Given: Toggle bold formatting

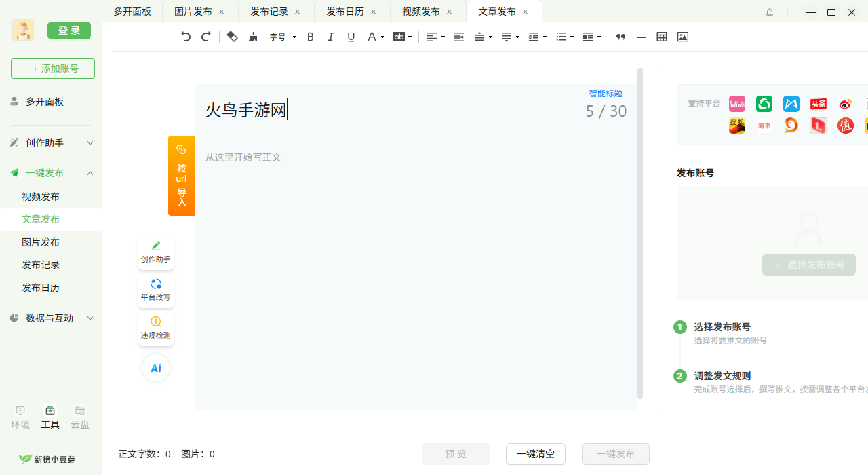Looking at the screenshot, I should tap(311, 37).
